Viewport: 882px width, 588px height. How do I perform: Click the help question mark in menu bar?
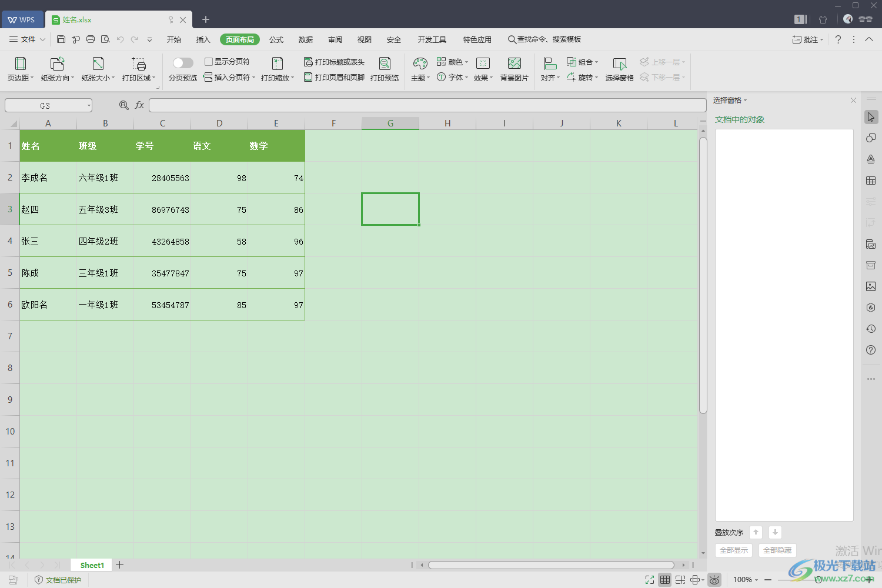pyautogui.click(x=838, y=39)
